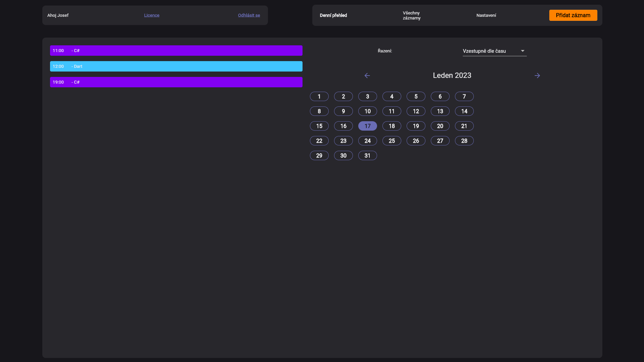This screenshot has width=644, height=362.
Task: Select day 23 in calendar
Action: (343, 141)
